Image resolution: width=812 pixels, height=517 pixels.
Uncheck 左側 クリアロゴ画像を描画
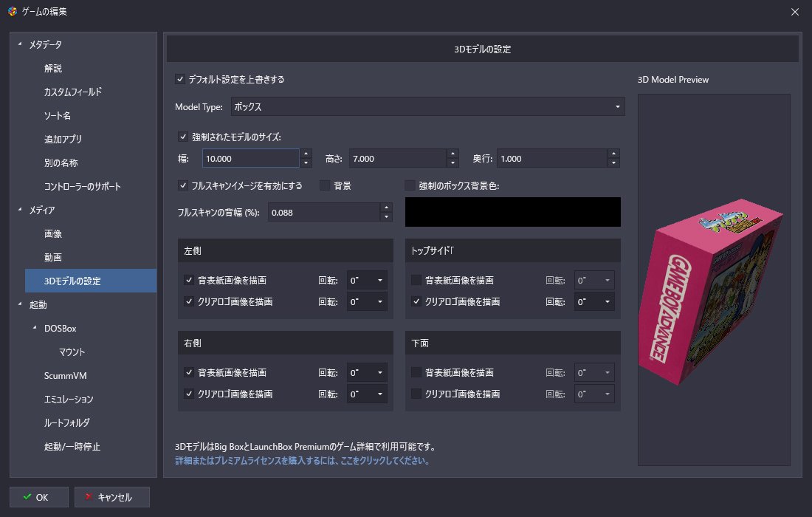[x=189, y=301]
